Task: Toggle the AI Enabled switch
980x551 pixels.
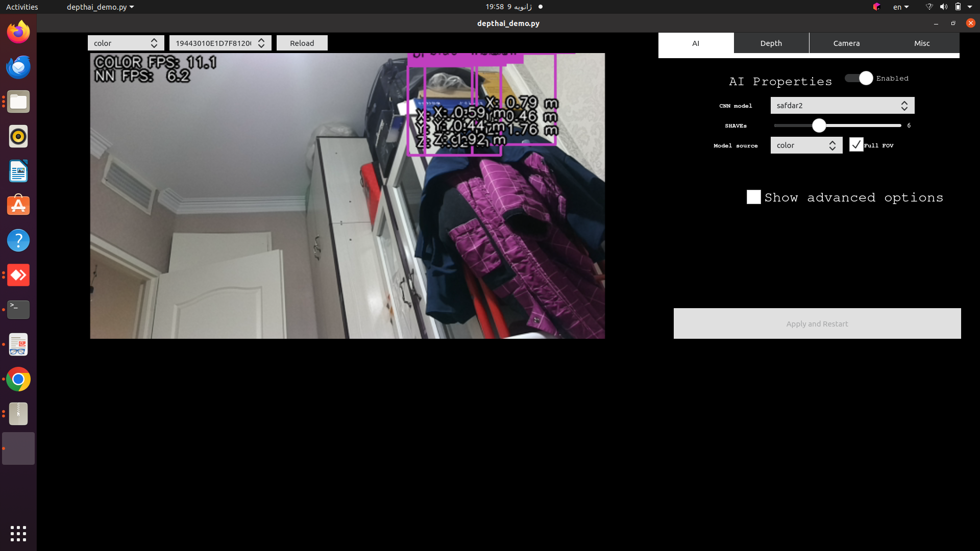Action: (859, 78)
